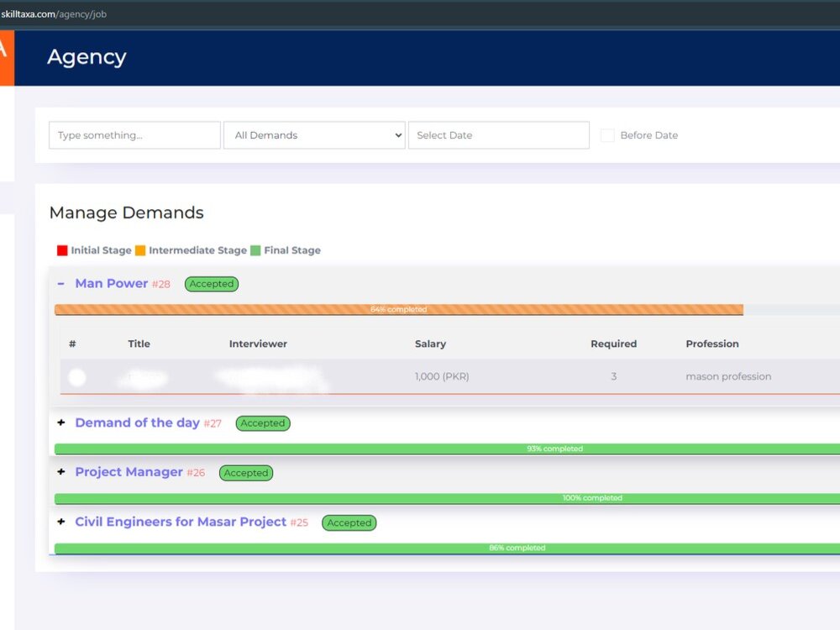
Task: Click the Accepted badge for Man Power
Action: [212, 284]
